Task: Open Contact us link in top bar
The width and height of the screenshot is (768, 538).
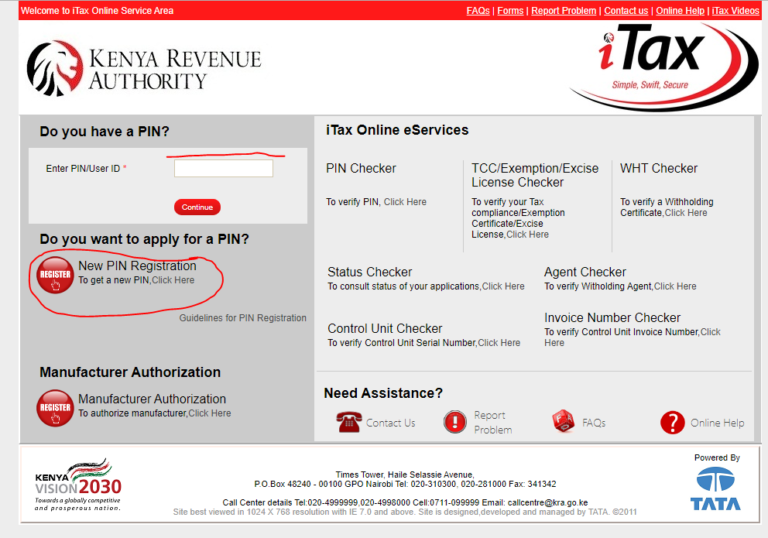Action: (626, 11)
